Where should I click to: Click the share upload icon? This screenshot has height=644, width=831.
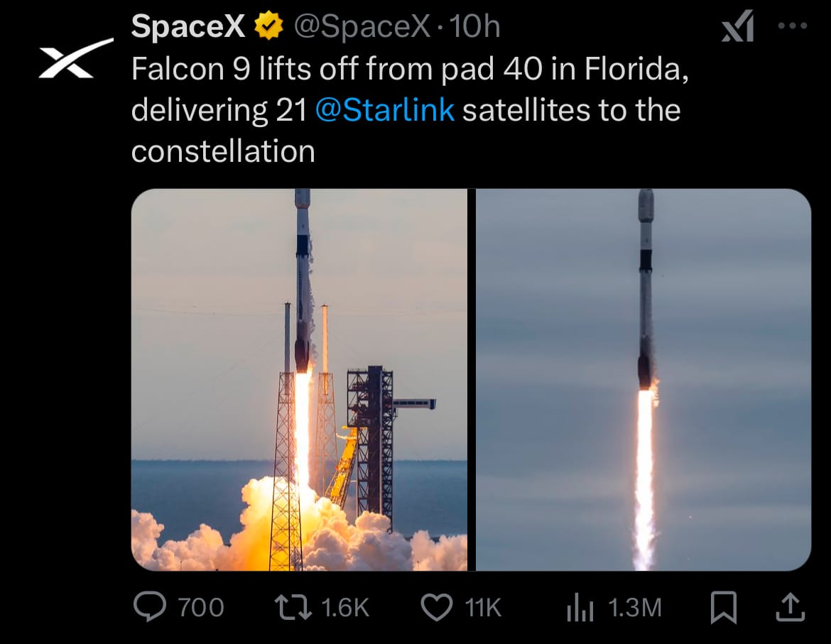click(x=791, y=607)
